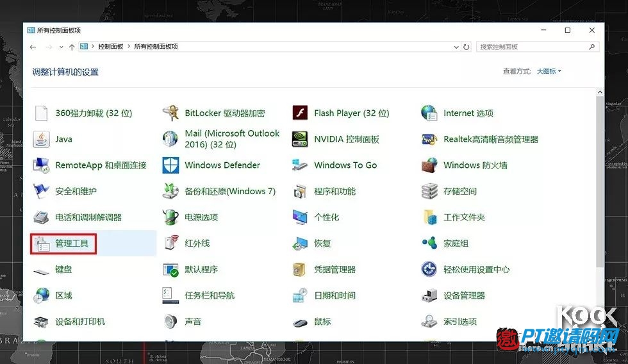628x364 pixels.
Task: Open the 360强力卸载 (32 位) icon
Action: [41, 113]
